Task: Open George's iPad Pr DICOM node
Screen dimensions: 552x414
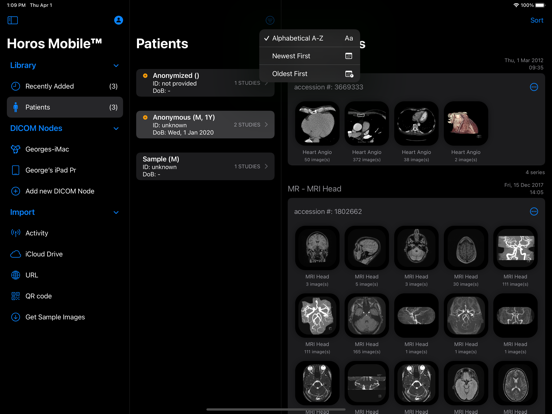Action: 65,170
